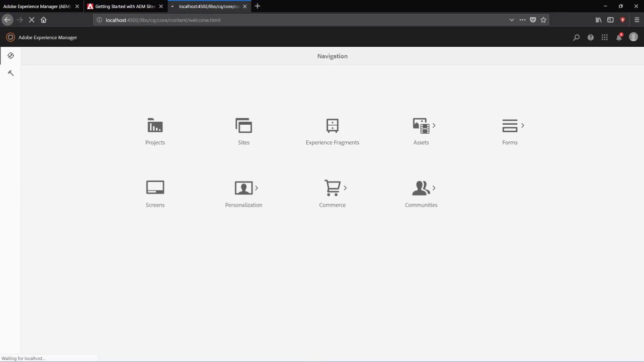Open the Personalization icon
Screen dimensions: 644x362
tap(244, 188)
